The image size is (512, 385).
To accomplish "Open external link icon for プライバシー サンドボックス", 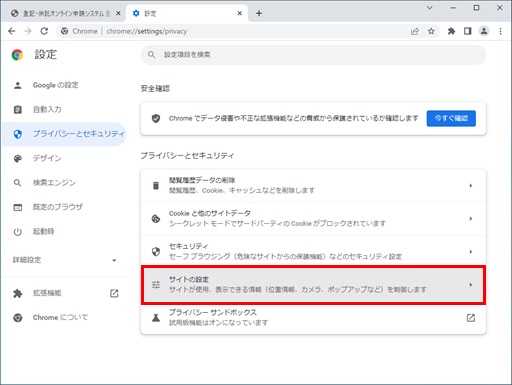I will [471, 318].
